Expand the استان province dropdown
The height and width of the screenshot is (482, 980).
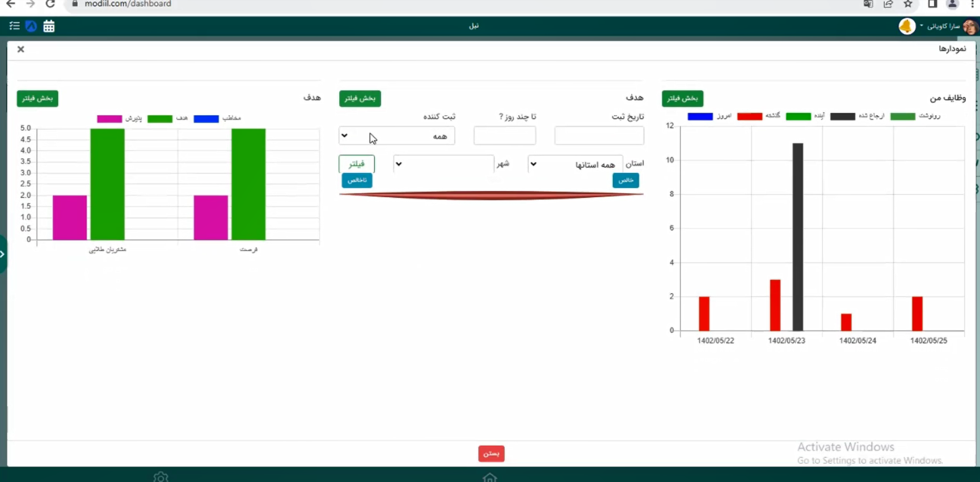(x=575, y=164)
